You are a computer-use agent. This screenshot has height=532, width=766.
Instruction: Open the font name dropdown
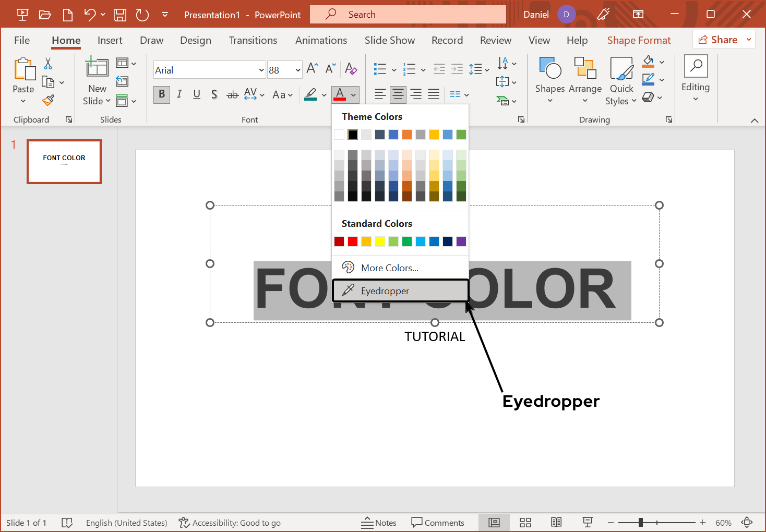click(x=261, y=70)
